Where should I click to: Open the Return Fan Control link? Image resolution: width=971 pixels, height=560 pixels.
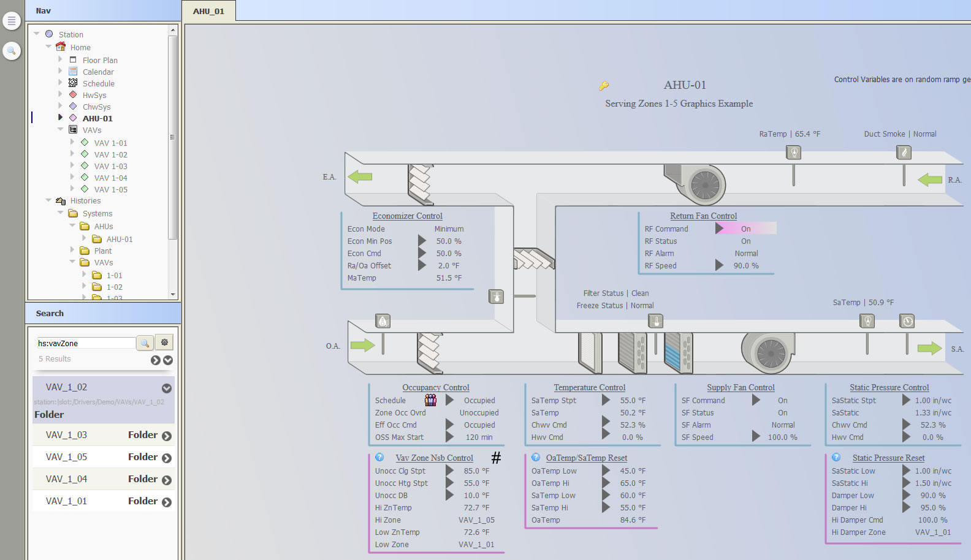703,216
